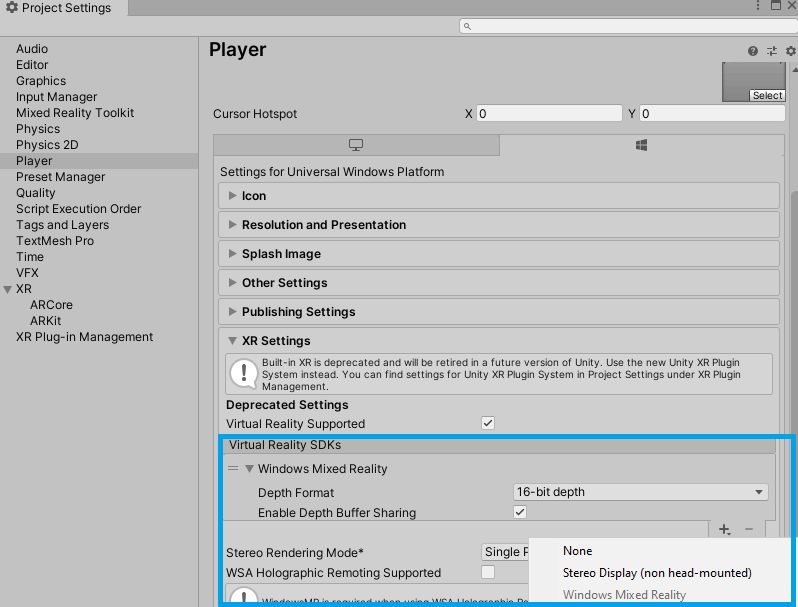Open Preset Manager settings
798x607 pixels.
pyautogui.click(x=61, y=177)
